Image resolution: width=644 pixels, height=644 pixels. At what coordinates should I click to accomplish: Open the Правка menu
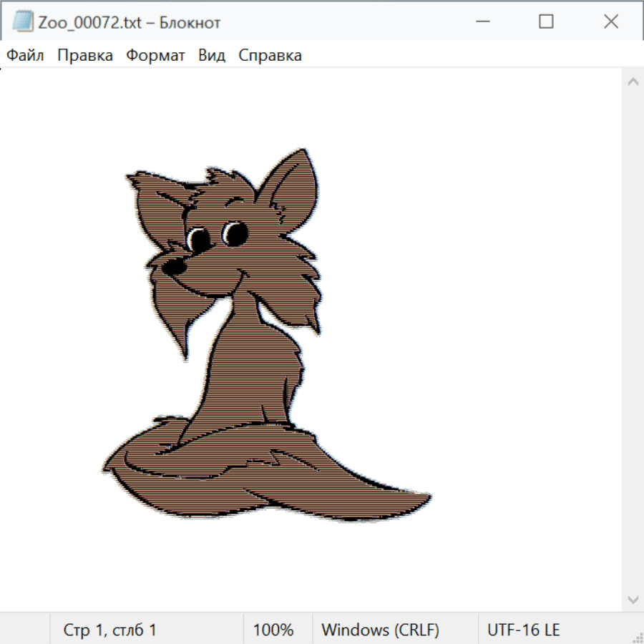coord(85,55)
